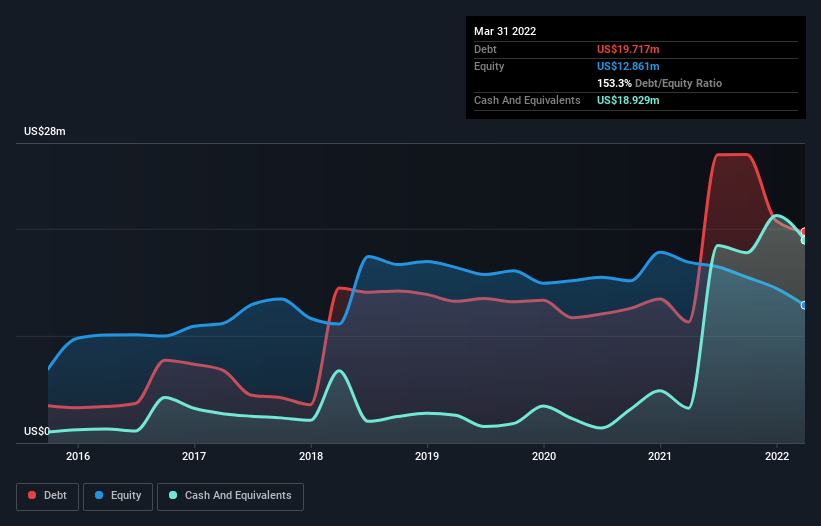Image resolution: width=821 pixels, height=526 pixels.
Task: Click the Mar 31 2022 tooltip date
Action: [x=505, y=31]
